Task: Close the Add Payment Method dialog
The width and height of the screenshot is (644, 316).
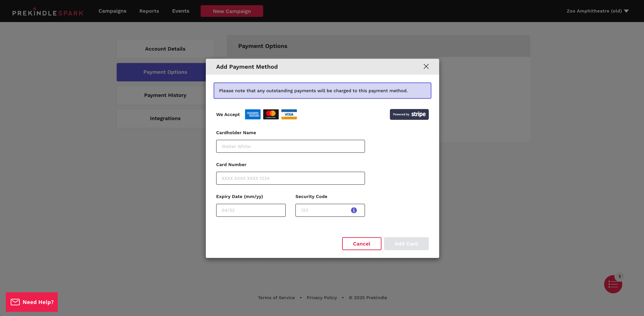Action: tap(426, 66)
